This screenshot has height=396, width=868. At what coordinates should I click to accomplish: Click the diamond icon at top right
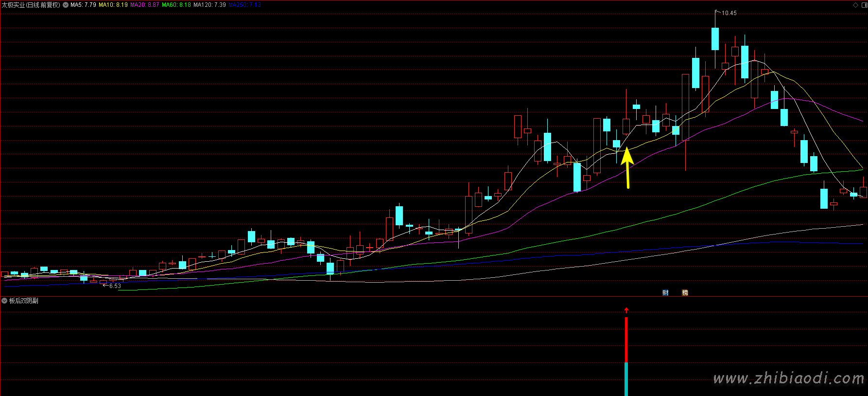pos(855,5)
